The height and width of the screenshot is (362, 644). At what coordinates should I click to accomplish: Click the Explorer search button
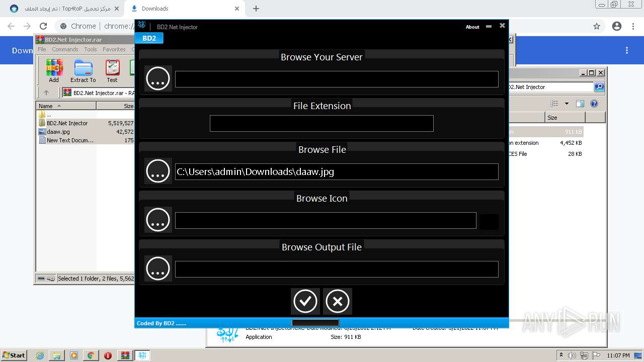(599, 87)
